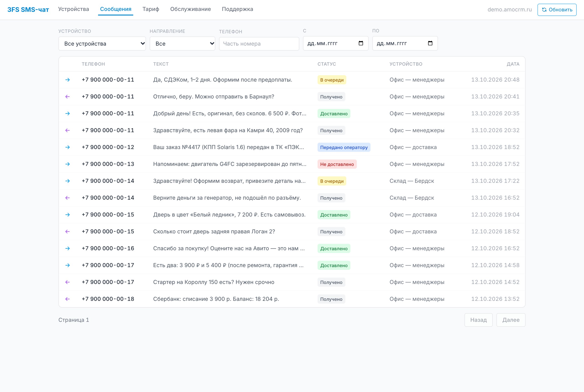Click outgoing arrow on возврат message row
Image resolution: width=584 pixels, height=392 pixels.
[x=68, y=181]
